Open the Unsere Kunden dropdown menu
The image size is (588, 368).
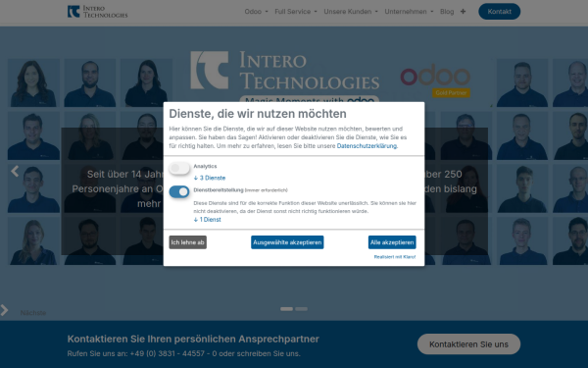[x=351, y=12]
